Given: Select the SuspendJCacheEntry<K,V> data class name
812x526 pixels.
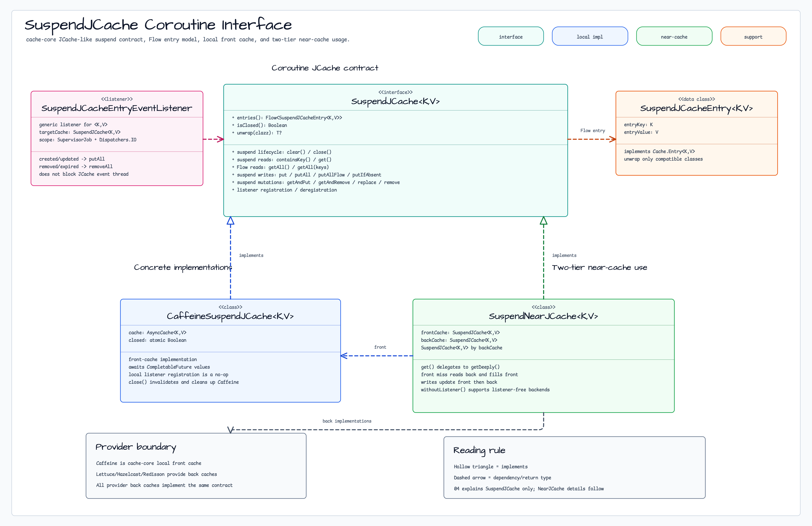Looking at the screenshot, I should coord(696,108).
